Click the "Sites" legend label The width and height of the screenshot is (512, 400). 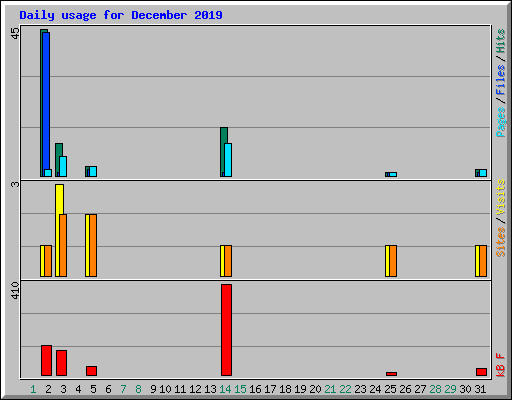[x=500, y=242]
